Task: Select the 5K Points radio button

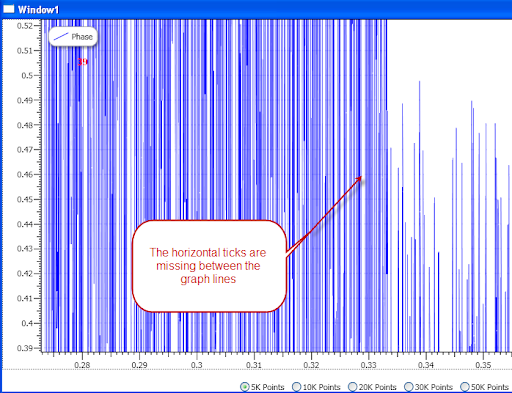Action: pos(245,387)
